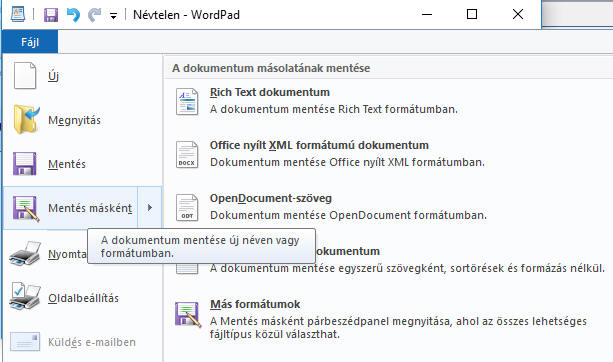Screen dimensions: 613x362
Task: Click the Save floppy icon in the title bar
Action: pyautogui.click(x=51, y=15)
